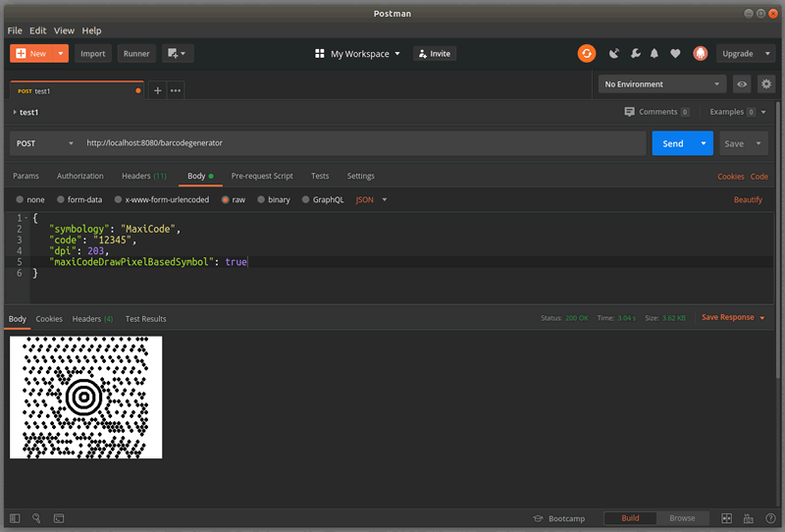The width and height of the screenshot is (785, 532).
Task: Select the binary body option
Action: pyautogui.click(x=273, y=199)
